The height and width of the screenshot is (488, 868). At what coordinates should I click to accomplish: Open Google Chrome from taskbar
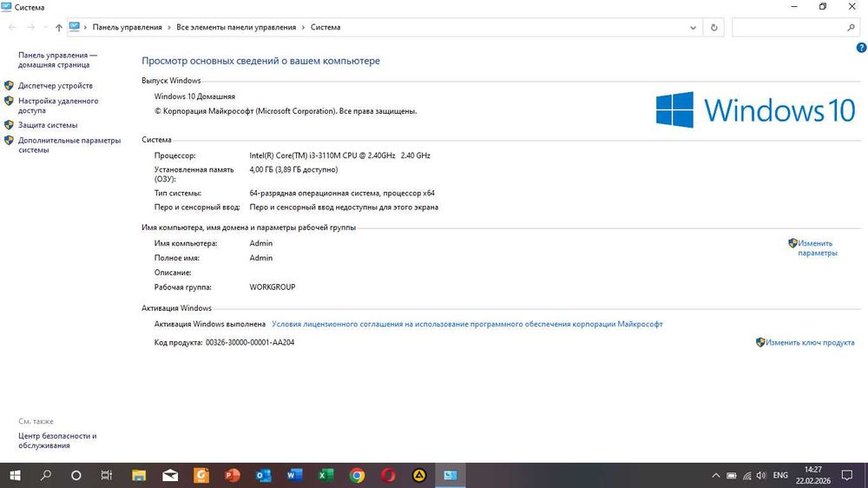click(x=357, y=475)
